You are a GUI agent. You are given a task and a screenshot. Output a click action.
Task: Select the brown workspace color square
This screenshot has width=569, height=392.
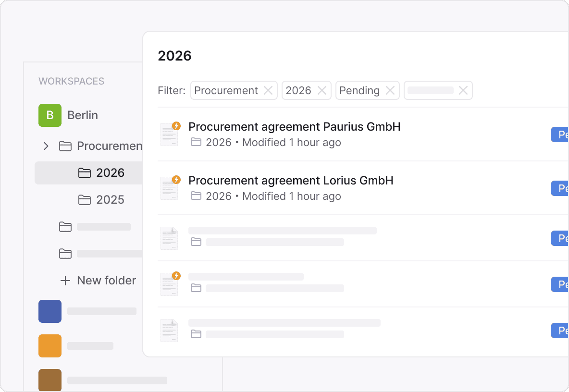click(x=50, y=380)
